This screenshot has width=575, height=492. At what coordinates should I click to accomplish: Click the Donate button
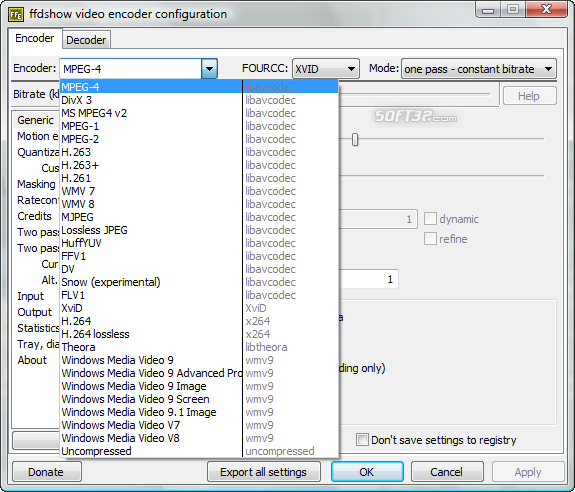[x=47, y=472]
